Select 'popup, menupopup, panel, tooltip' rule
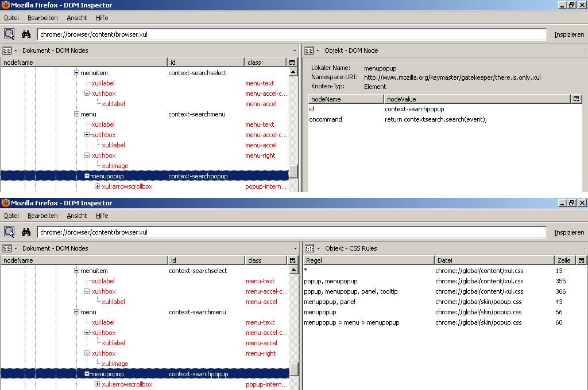The image size is (588, 390). click(445, 291)
